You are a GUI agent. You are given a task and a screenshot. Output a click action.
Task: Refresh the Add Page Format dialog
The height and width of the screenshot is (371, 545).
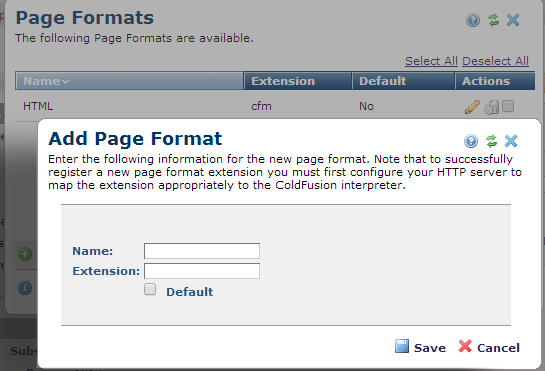[x=491, y=141]
